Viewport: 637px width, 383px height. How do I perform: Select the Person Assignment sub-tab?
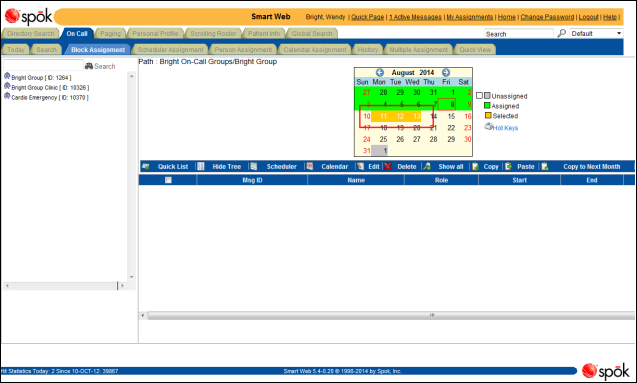(243, 50)
